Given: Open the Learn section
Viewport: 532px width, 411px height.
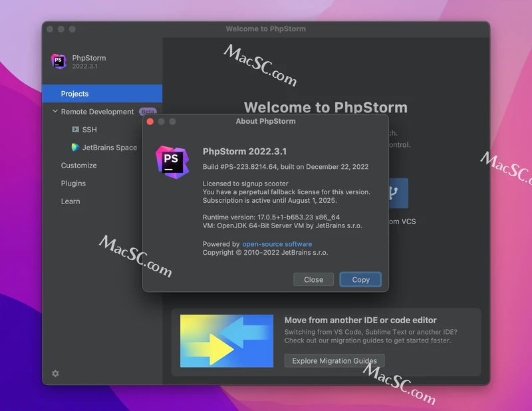Looking at the screenshot, I should coord(70,202).
